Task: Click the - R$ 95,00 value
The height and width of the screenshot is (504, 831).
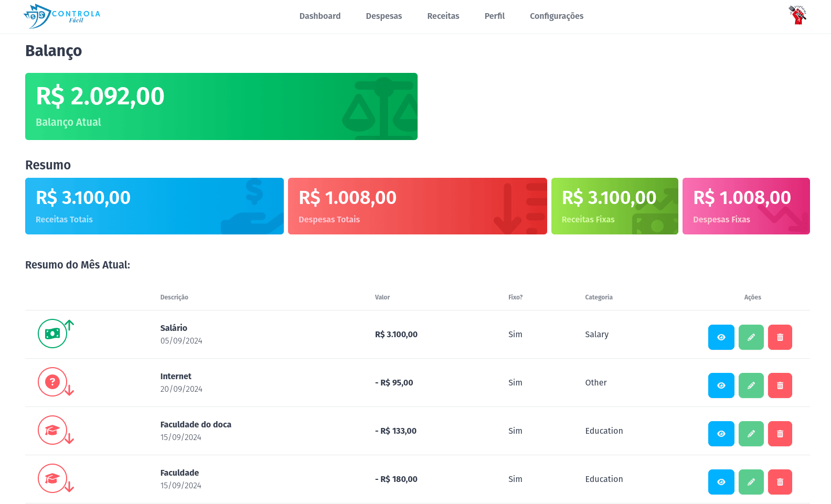Action: point(394,383)
